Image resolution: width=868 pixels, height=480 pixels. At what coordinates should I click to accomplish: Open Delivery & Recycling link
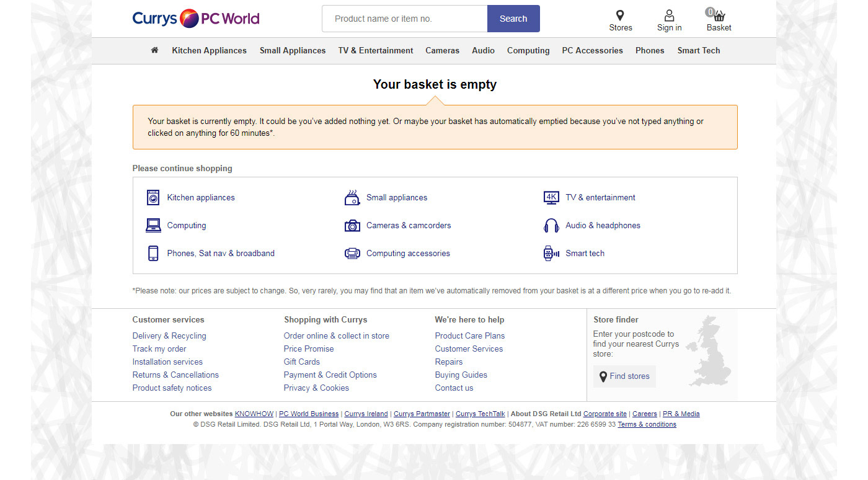[169, 336]
